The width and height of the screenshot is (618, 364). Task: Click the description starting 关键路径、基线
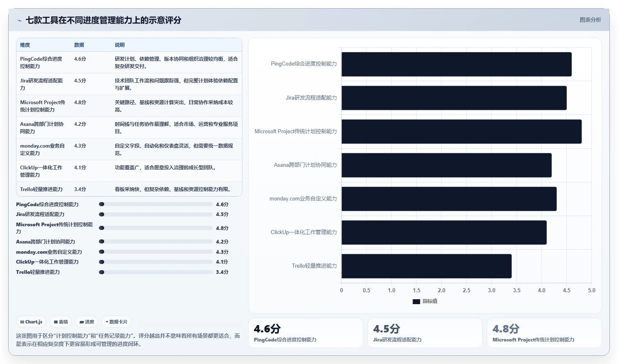tap(174, 106)
